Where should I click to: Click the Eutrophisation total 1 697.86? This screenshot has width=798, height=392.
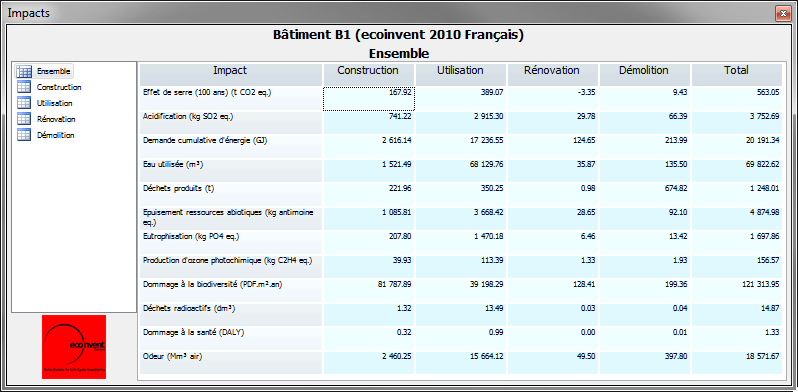764,237
